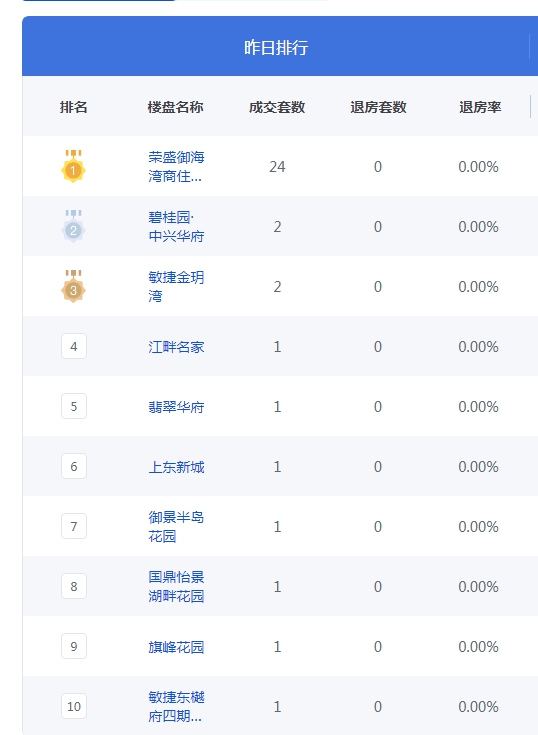Viewport: 538px width, 735px height.
Task: Select the rank 10 number badge
Action: pyautogui.click(x=74, y=706)
